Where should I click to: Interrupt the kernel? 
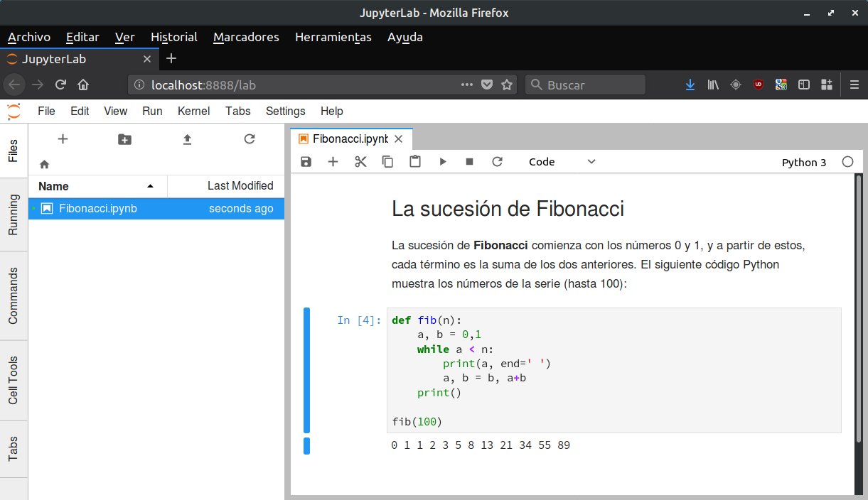pos(469,161)
